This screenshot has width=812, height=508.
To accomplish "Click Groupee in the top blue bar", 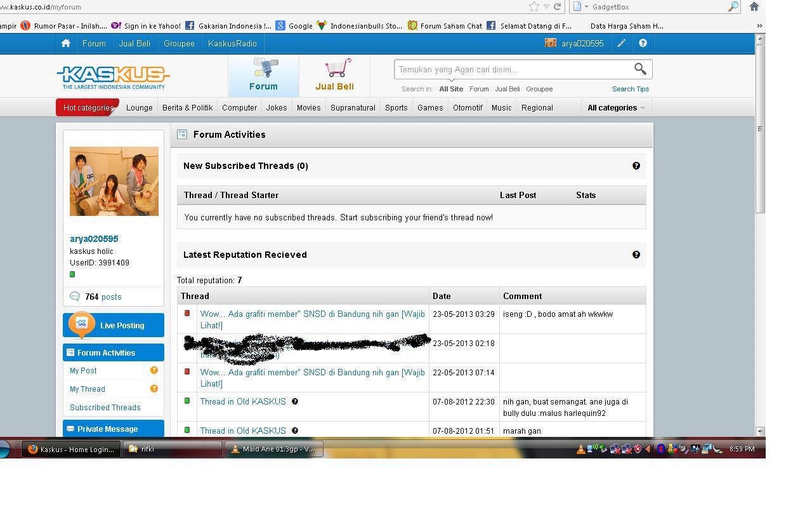I will point(179,43).
